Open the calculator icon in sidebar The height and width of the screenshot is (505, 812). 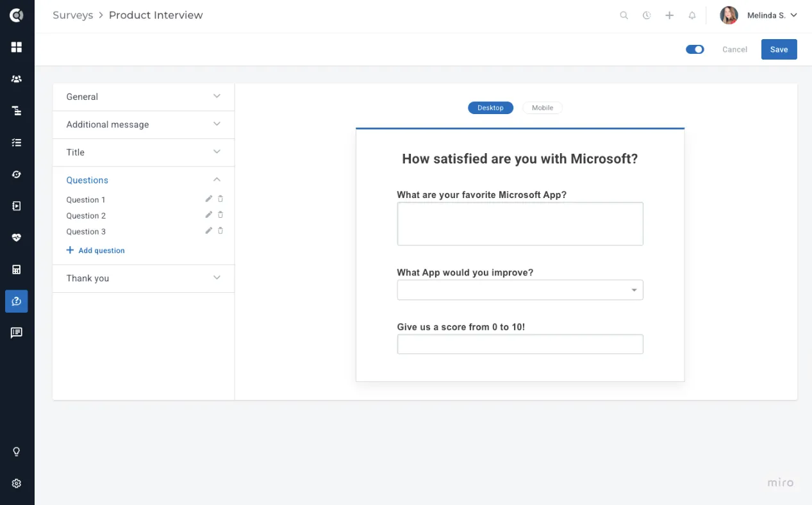17,269
